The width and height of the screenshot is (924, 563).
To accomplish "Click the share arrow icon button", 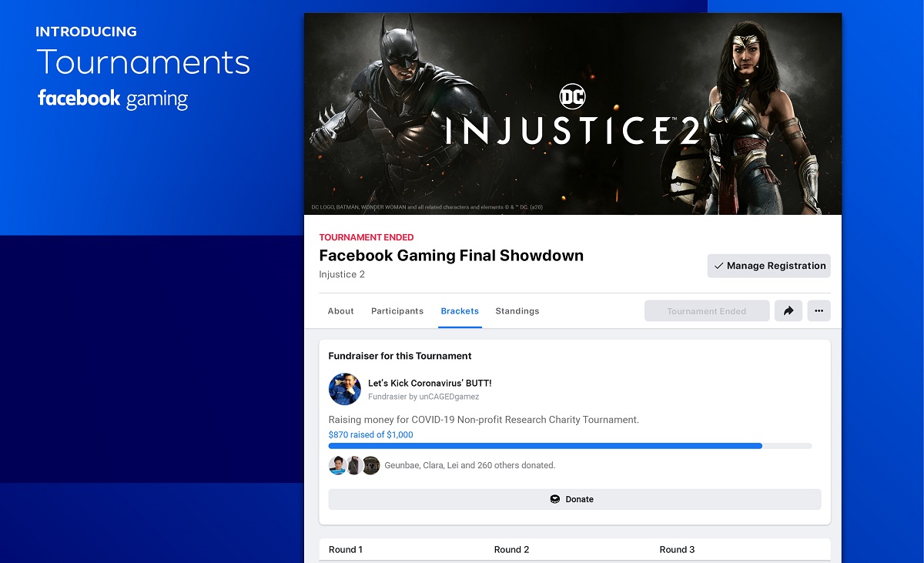I will (x=788, y=311).
